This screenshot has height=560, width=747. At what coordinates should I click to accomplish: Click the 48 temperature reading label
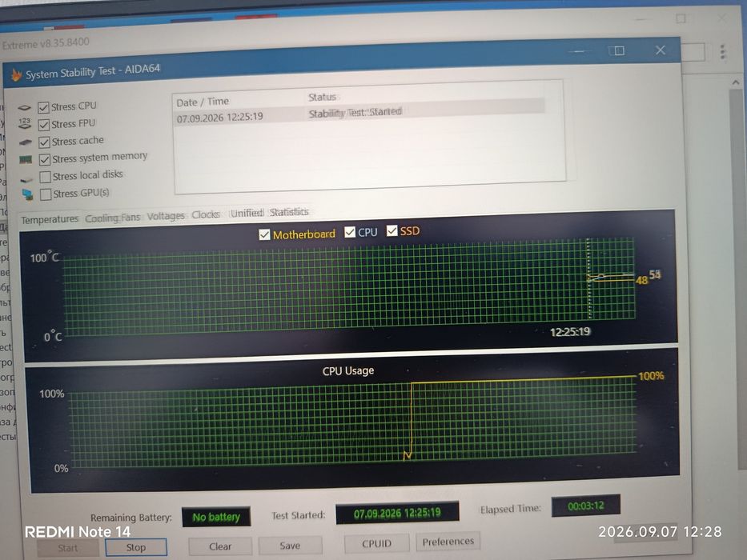641,281
